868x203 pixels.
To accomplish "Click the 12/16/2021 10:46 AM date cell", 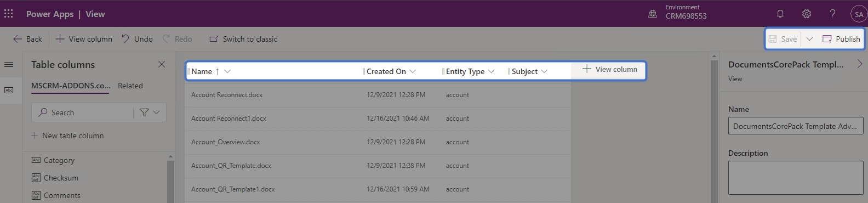I will point(398,119).
